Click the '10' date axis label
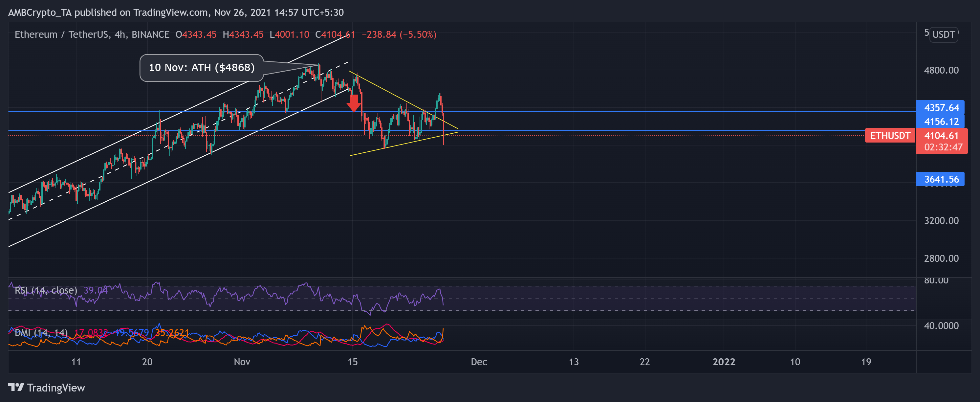Screen dimensions: 980x402 [x=795, y=362]
